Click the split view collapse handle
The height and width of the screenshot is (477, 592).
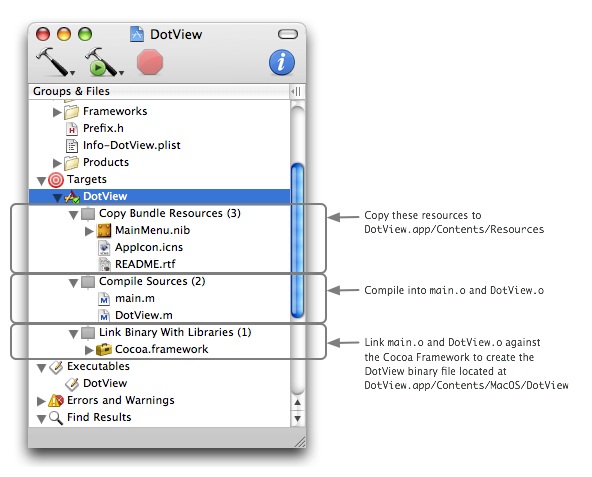coord(296,91)
